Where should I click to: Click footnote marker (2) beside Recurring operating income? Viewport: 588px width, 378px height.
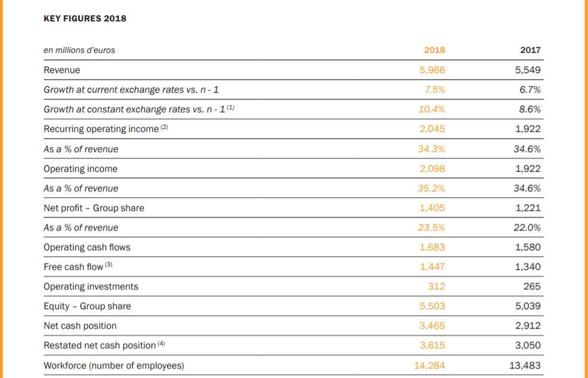165,128
